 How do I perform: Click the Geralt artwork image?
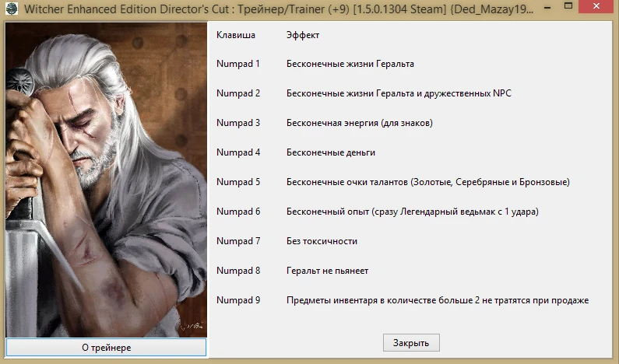coord(106,180)
